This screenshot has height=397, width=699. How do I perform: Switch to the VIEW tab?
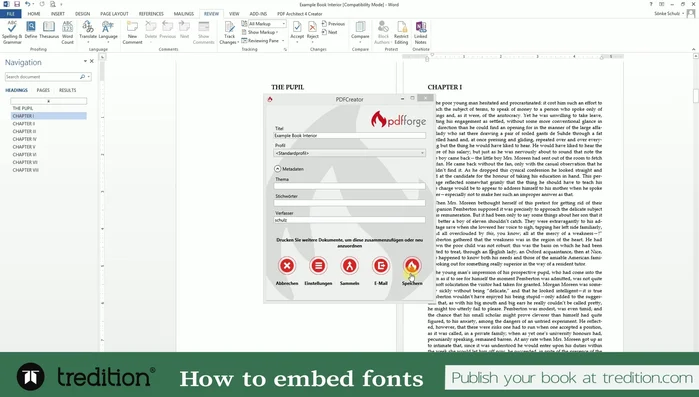pyautogui.click(x=234, y=14)
